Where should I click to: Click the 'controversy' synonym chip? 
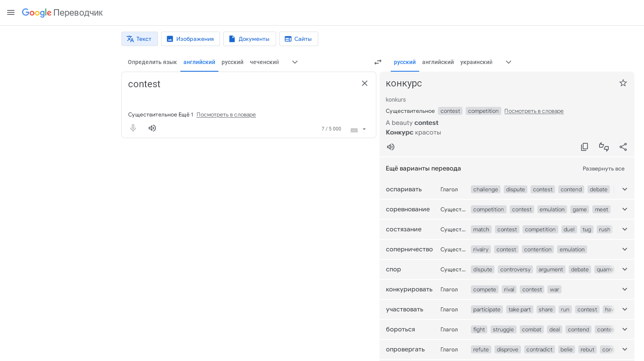(x=515, y=269)
